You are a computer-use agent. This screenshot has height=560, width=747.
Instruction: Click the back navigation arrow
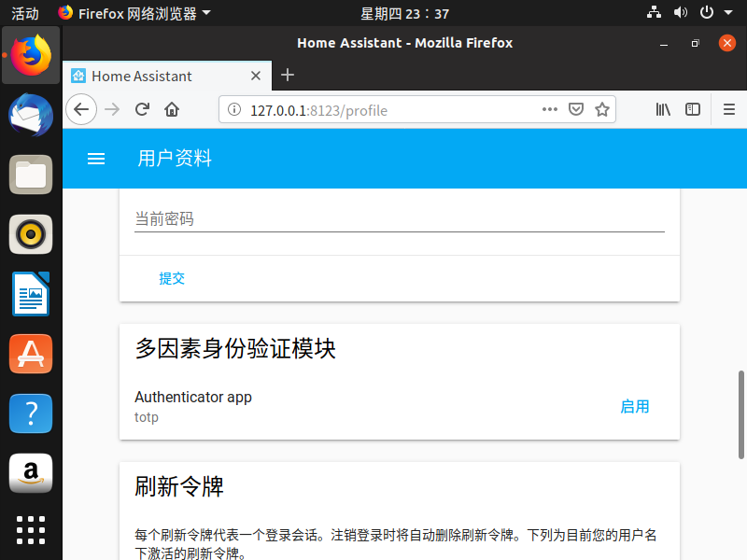[x=81, y=109]
